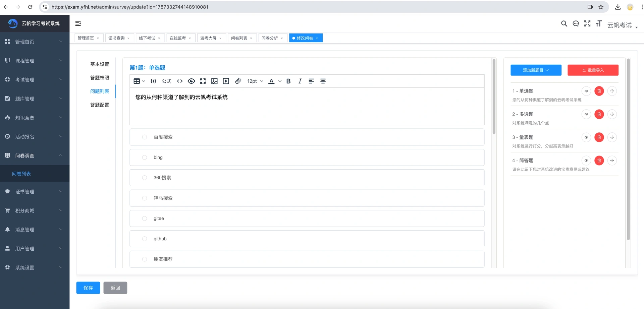Insert video via editor toolbar icon
Viewport: 644px width, 309px height.
coord(226,81)
